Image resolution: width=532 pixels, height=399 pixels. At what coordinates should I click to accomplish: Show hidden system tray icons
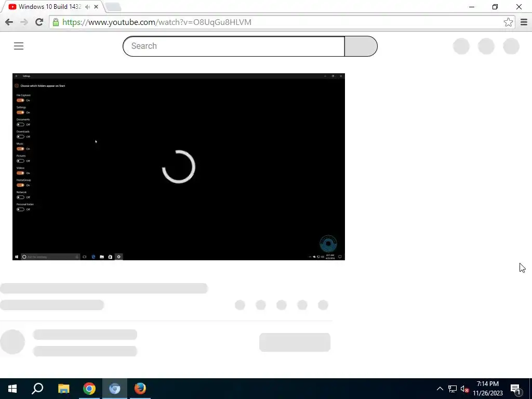click(x=440, y=389)
